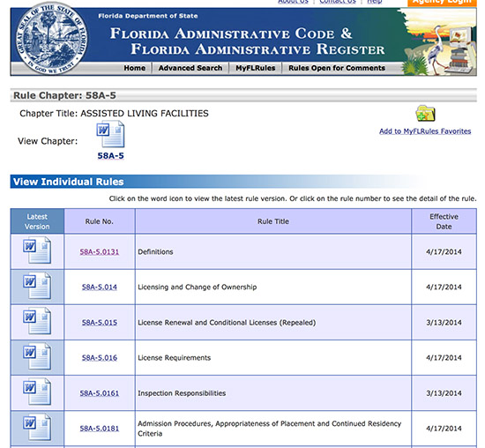Click the 58A-5 chapter link text
The image size is (485, 448).
pos(110,155)
